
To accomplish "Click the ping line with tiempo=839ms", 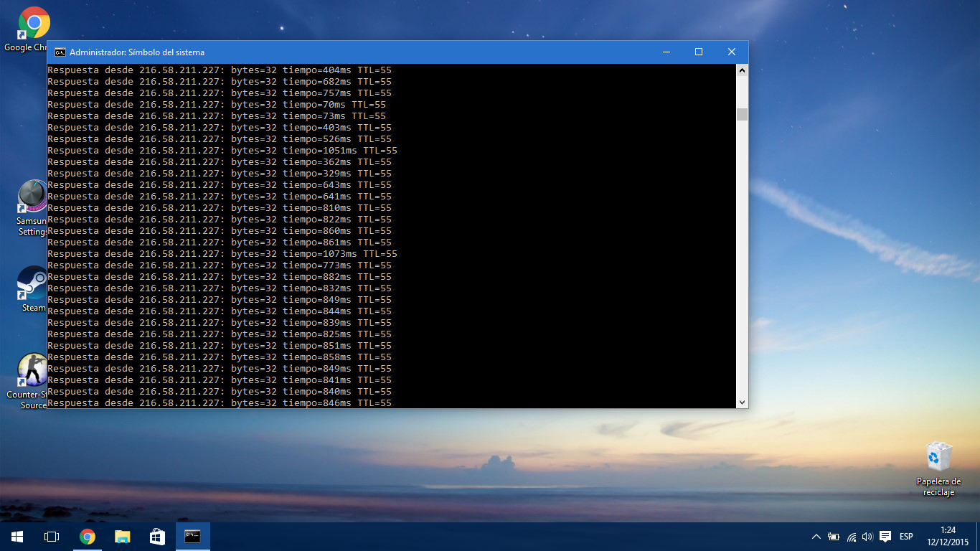I will tap(220, 323).
